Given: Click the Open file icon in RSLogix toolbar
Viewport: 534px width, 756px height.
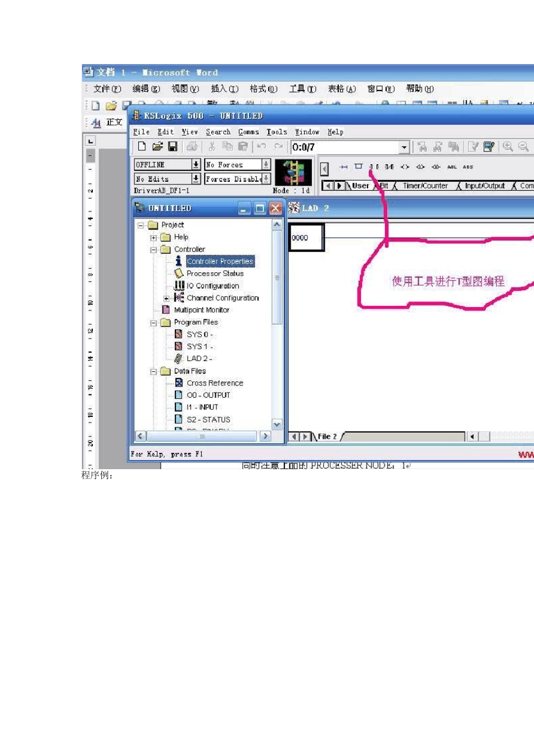Looking at the screenshot, I should (157, 147).
